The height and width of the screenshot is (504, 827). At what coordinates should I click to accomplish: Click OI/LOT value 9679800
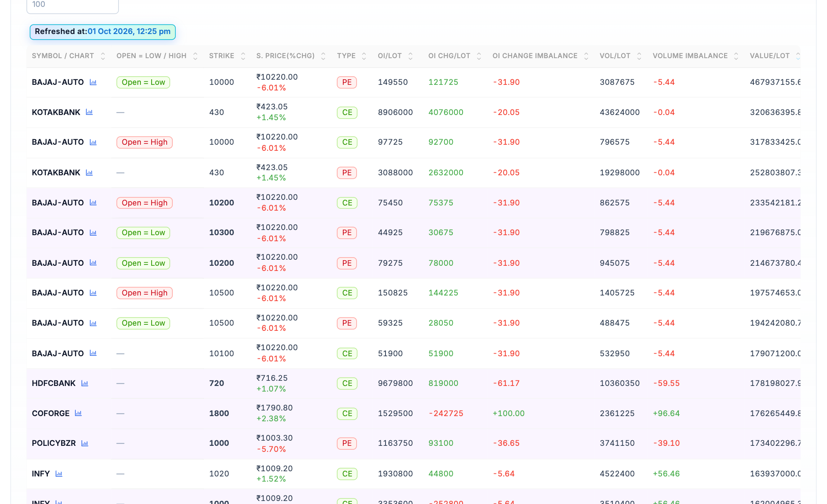395,383
